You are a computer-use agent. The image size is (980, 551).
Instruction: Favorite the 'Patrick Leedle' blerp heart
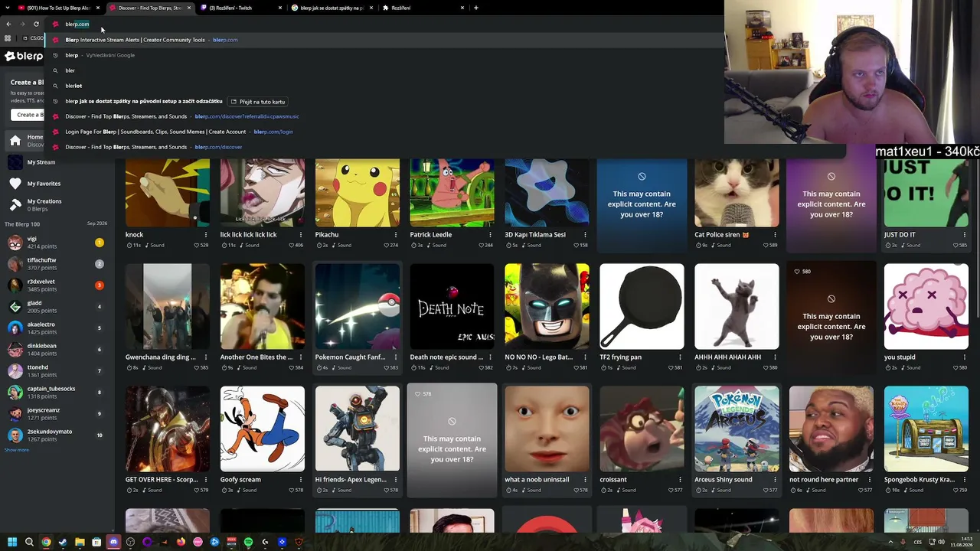click(x=480, y=245)
